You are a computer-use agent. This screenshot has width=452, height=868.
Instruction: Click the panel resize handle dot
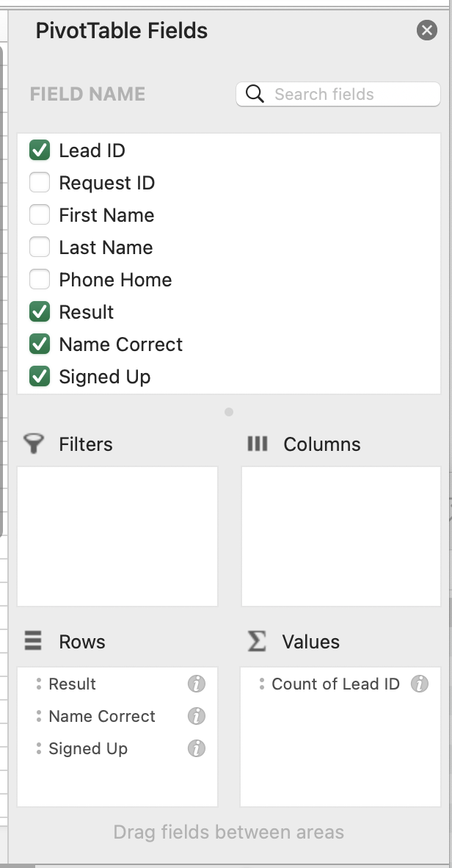229,412
